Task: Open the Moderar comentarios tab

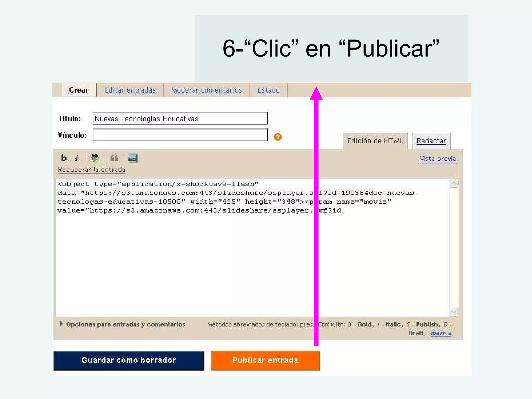Action: pyautogui.click(x=207, y=90)
